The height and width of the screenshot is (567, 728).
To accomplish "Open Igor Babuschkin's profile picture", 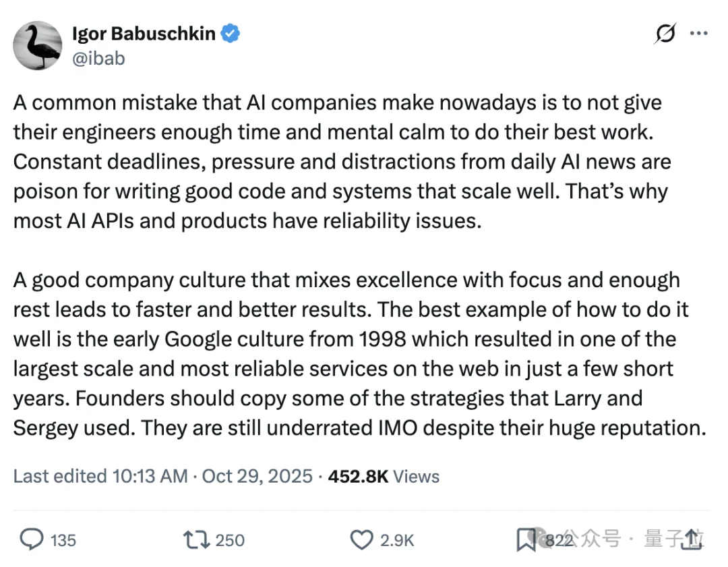I will click(x=38, y=45).
